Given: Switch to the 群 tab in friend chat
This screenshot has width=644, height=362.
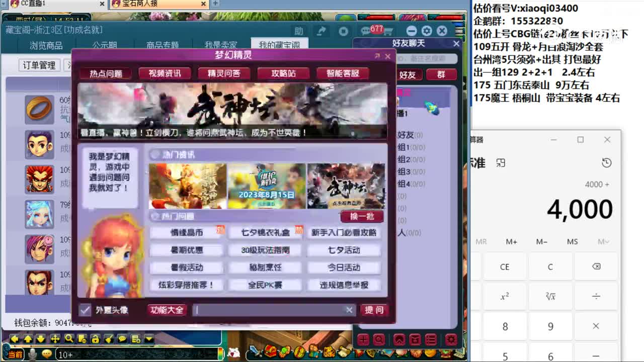Looking at the screenshot, I should coord(441,74).
